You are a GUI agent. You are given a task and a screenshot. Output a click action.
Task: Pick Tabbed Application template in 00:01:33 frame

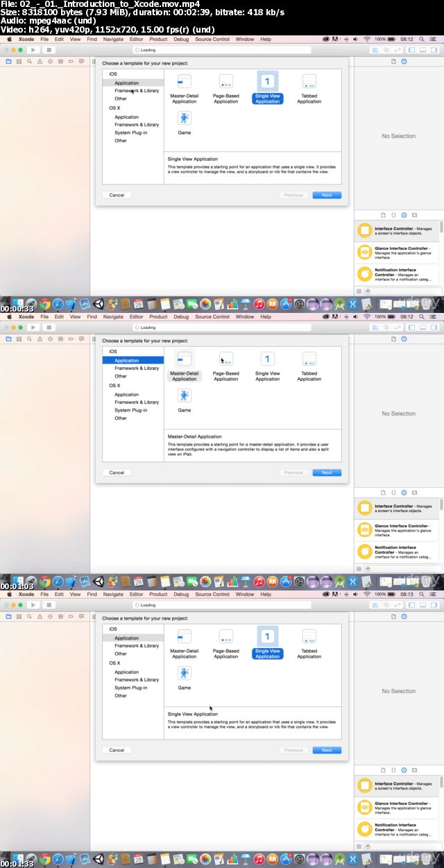(x=309, y=645)
